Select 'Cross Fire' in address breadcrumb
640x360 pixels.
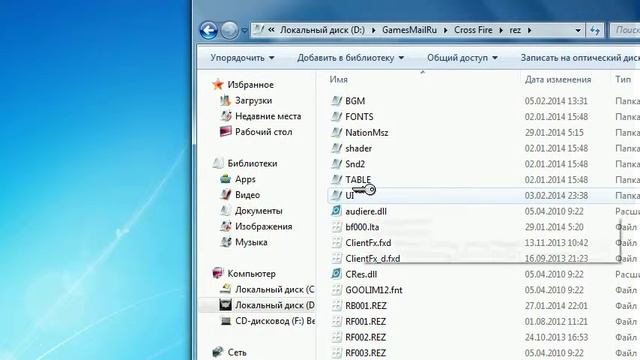pyautogui.click(x=473, y=30)
